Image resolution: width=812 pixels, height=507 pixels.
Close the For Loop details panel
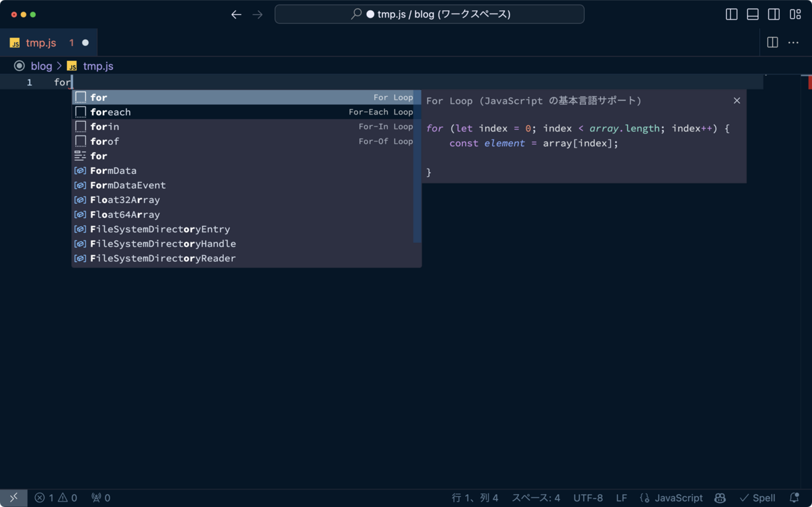[x=737, y=100]
